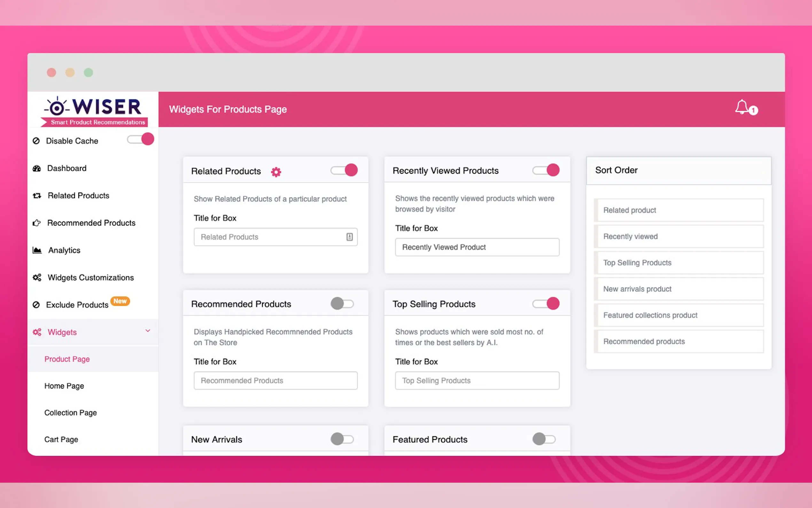Click the Dashboard gauge icon in sidebar
Screen dimensions: 812x508
point(36,168)
